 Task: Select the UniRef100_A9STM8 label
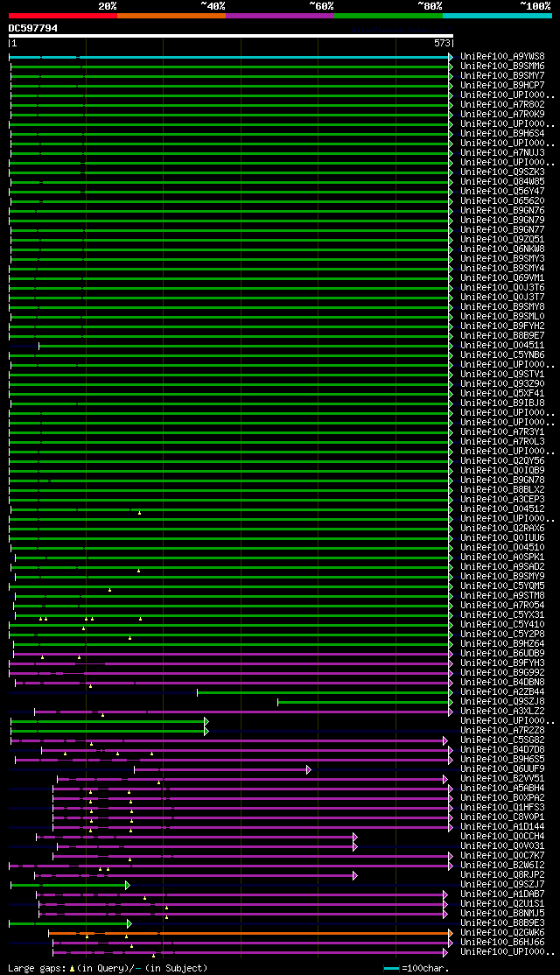click(502, 596)
